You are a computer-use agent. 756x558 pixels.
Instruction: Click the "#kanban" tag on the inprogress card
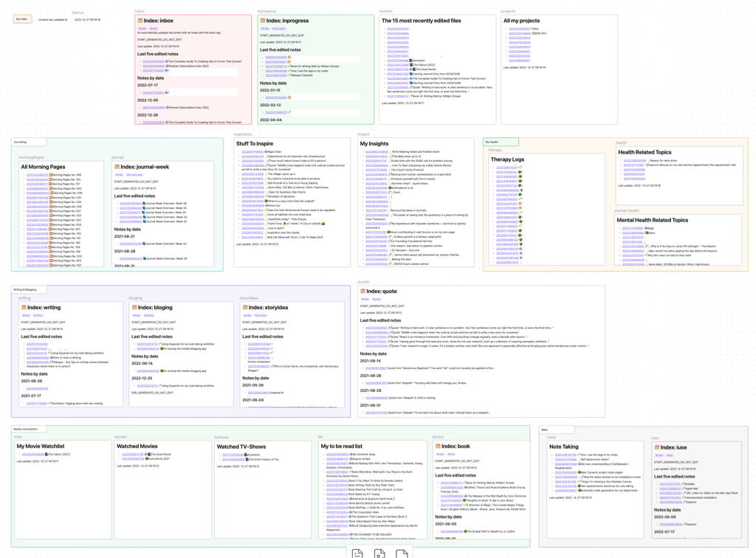point(279,28)
